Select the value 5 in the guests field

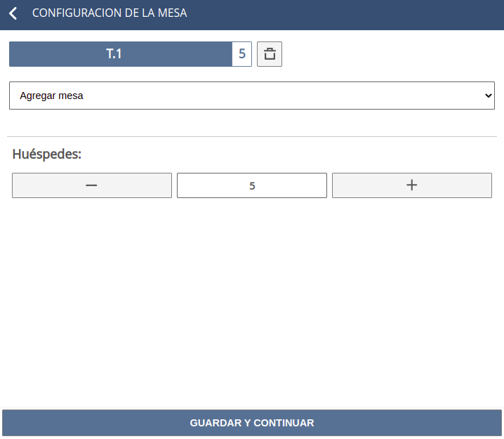(252, 186)
